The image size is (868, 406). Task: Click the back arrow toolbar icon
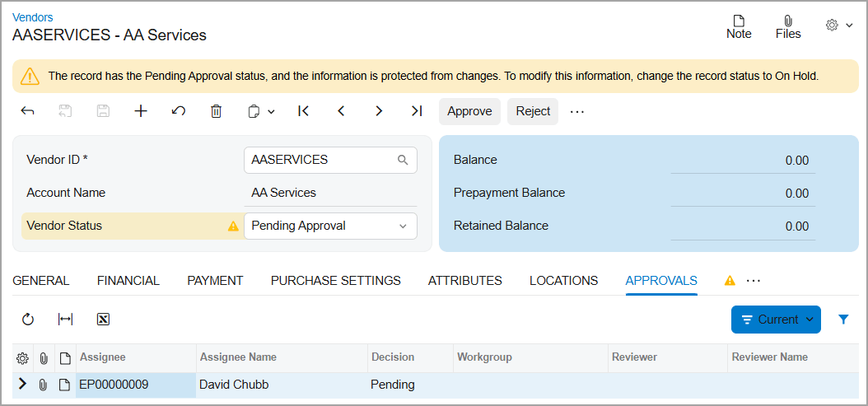coord(27,111)
